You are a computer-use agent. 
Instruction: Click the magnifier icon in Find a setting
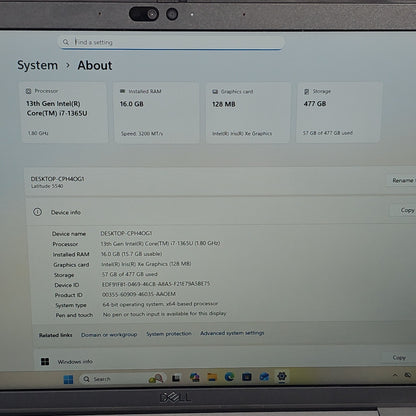pos(66,42)
